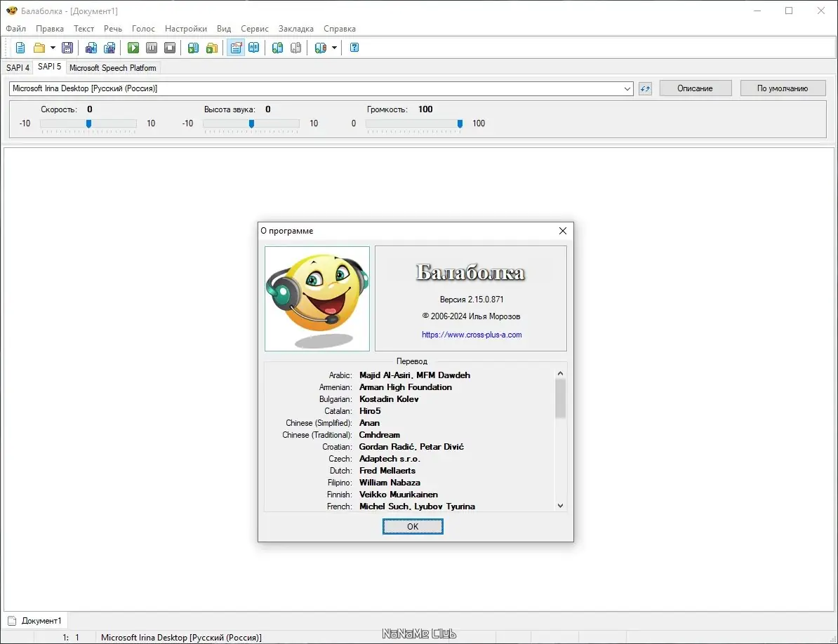This screenshot has width=838, height=644.
Task: Click the Описание button
Action: pos(695,88)
